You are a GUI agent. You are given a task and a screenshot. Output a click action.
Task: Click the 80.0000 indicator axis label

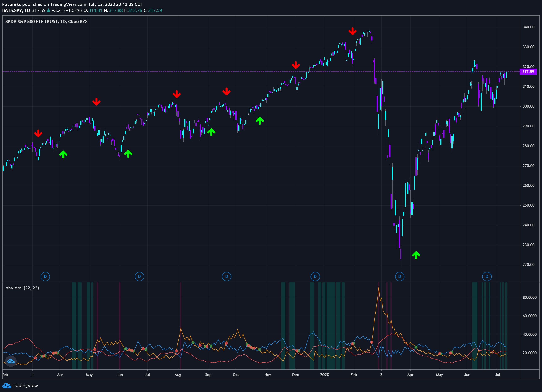[x=530, y=297]
